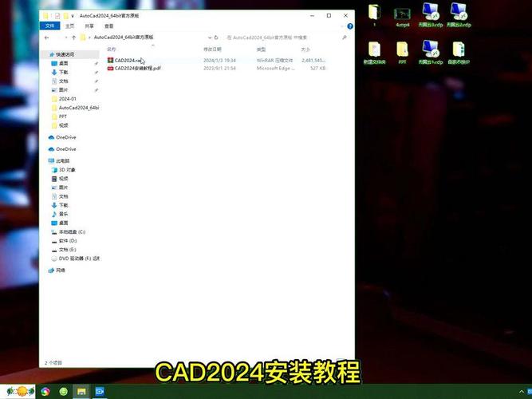This screenshot has height=399, width=532.
Task: Refresh the current folder view
Action: tap(216, 38)
